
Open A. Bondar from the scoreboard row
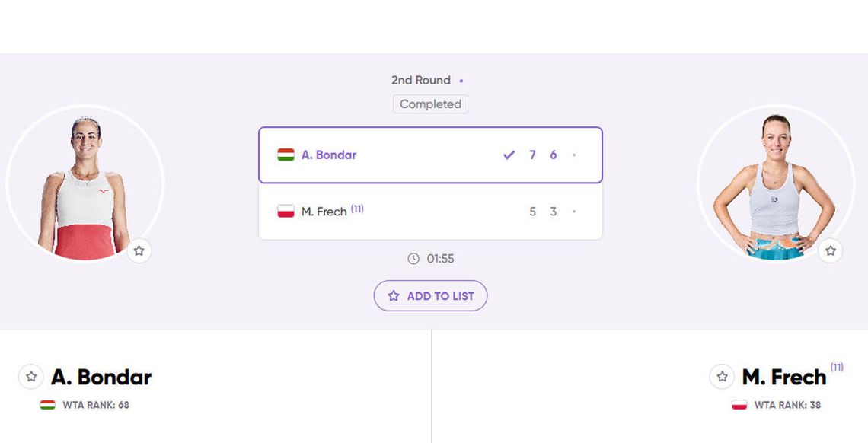pyautogui.click(x=329, y=155)
